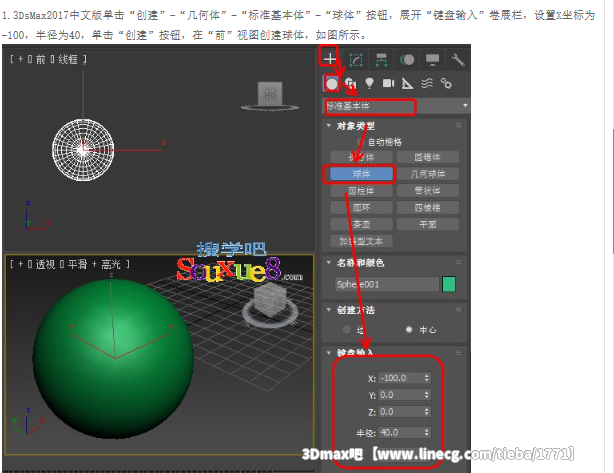Screen dimensions: 614x473
Task: Click the 对象类型 rollout grip dots
Action: [459, 125]
